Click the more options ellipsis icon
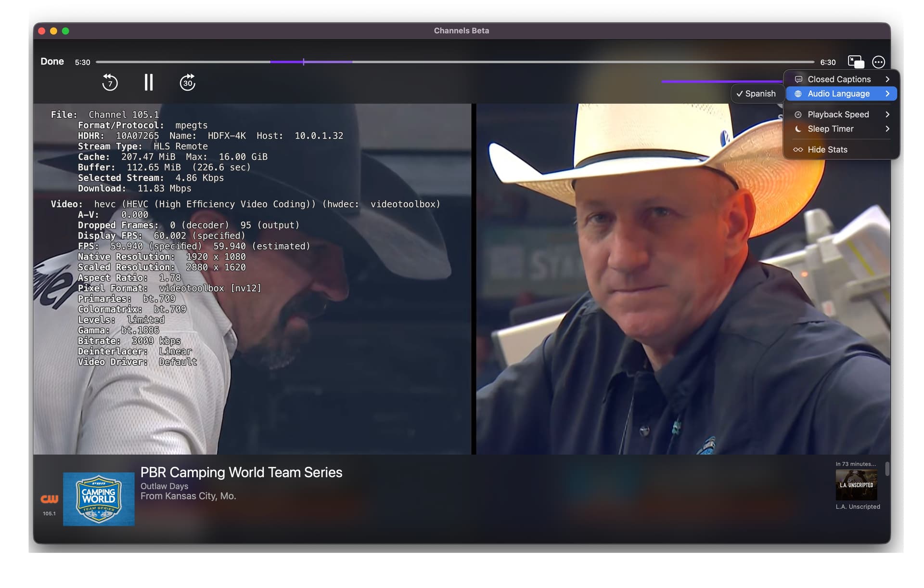This screenshot has height=588, width=924. coord(878,62)
